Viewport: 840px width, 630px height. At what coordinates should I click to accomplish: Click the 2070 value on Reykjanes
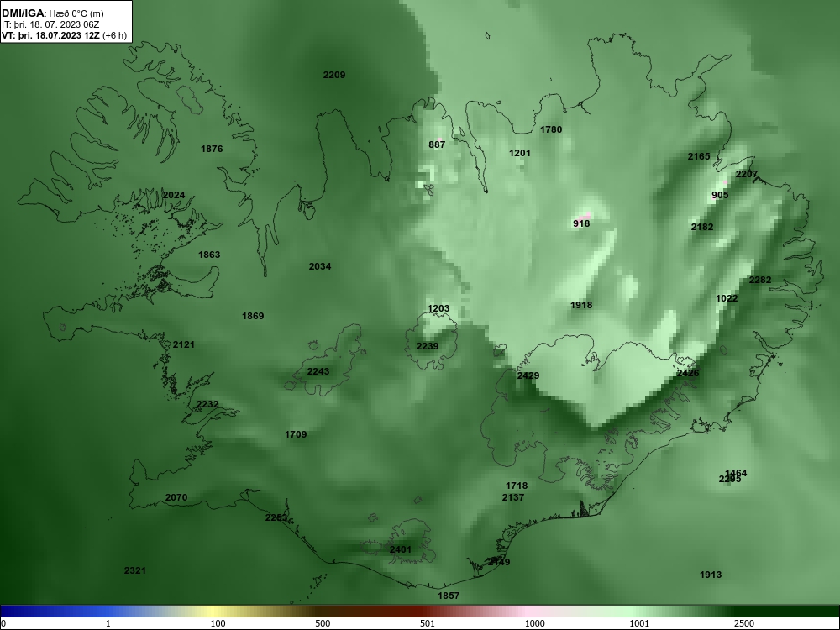176,497
